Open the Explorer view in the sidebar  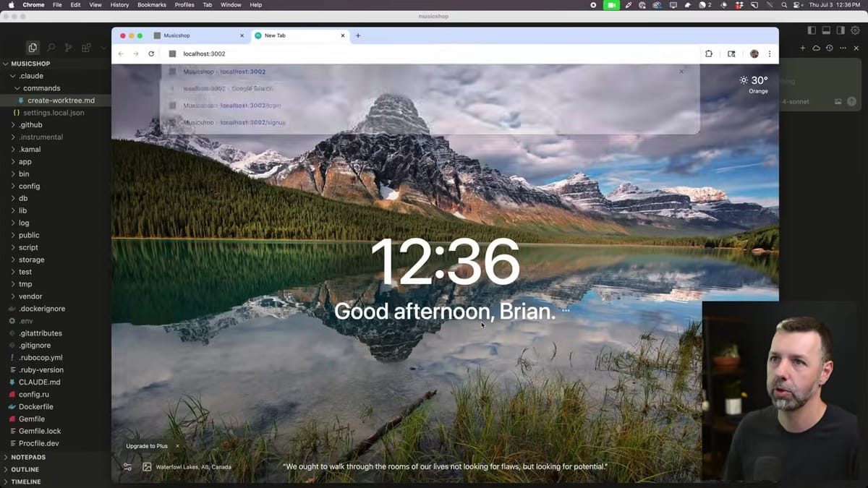click(x=33, y=48)
